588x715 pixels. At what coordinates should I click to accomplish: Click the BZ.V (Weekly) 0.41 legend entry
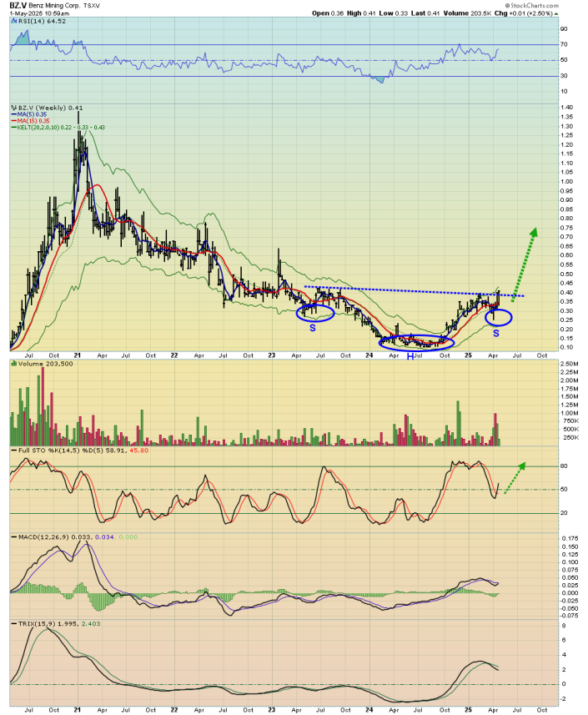coord(50,108)
